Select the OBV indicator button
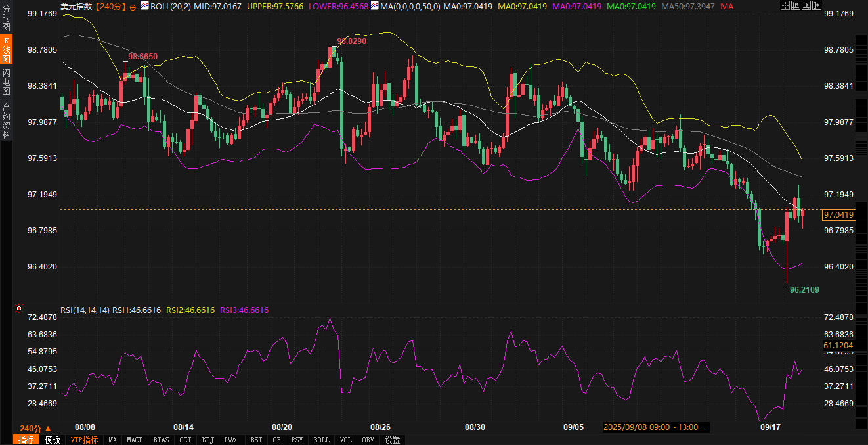 (368, 440)
